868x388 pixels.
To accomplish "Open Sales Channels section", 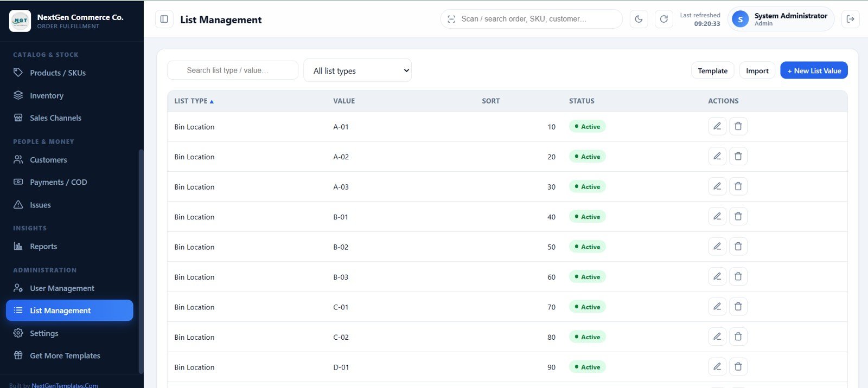I will pyautogui.click(x=69, y=118).
